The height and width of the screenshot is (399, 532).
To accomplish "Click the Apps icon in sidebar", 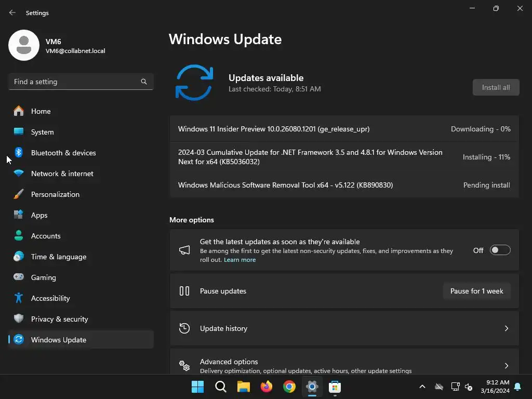I will coord(19,215).
